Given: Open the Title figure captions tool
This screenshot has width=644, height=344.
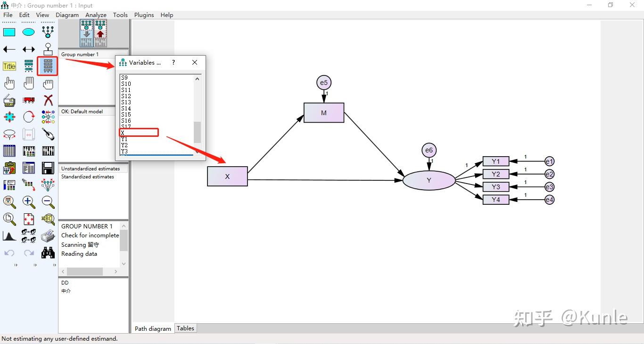Looking at the screenshot, I should [x=9, y=67].
